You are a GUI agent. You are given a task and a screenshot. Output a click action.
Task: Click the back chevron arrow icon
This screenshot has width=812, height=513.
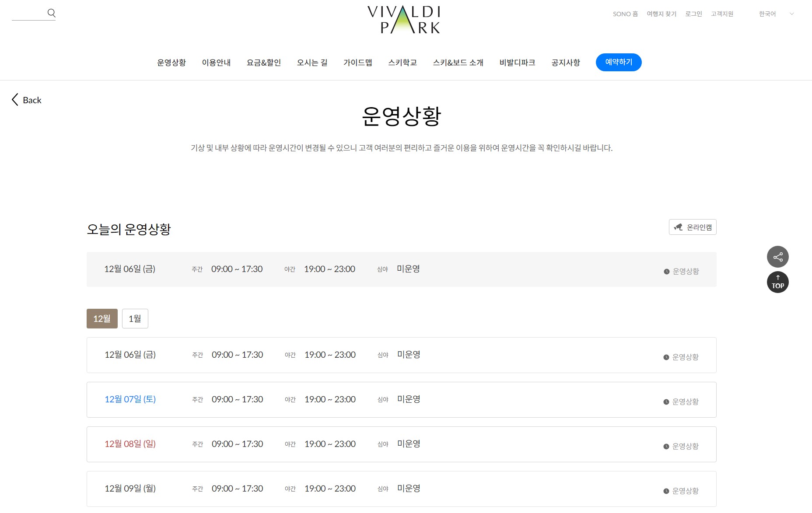pyautogui.click(x=15, y=100)
